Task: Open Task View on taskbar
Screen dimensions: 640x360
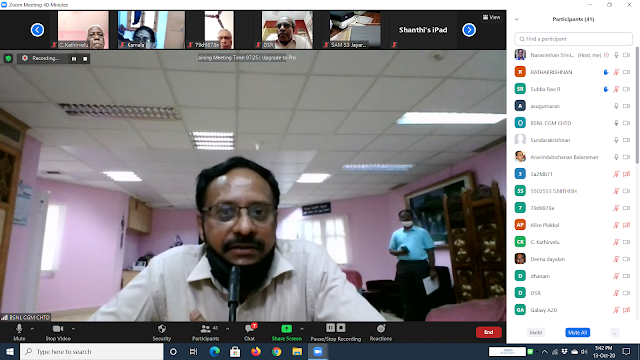Action: 193,351
